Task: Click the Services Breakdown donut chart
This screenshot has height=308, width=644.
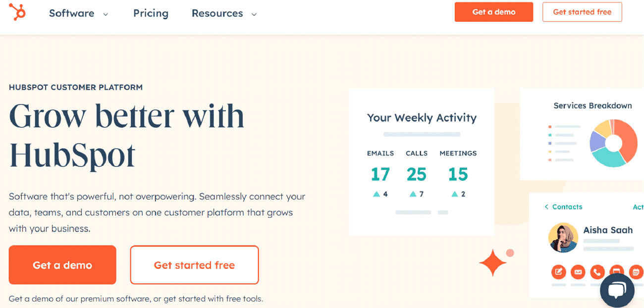Action: coord(613,143)
